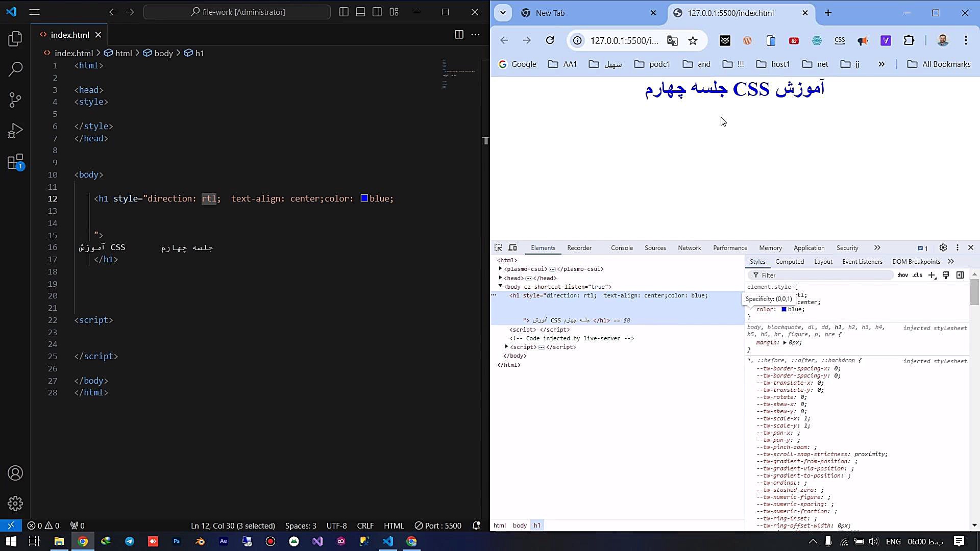Toggle VS Code bottom panel layout
This screenshot has width=980, height=551.
pos(360,12)
